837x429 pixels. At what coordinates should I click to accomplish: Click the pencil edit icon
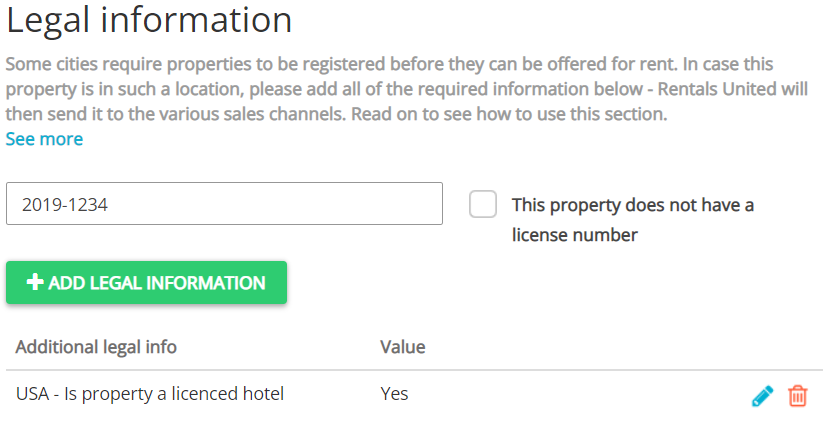click(x=762, y=396)
